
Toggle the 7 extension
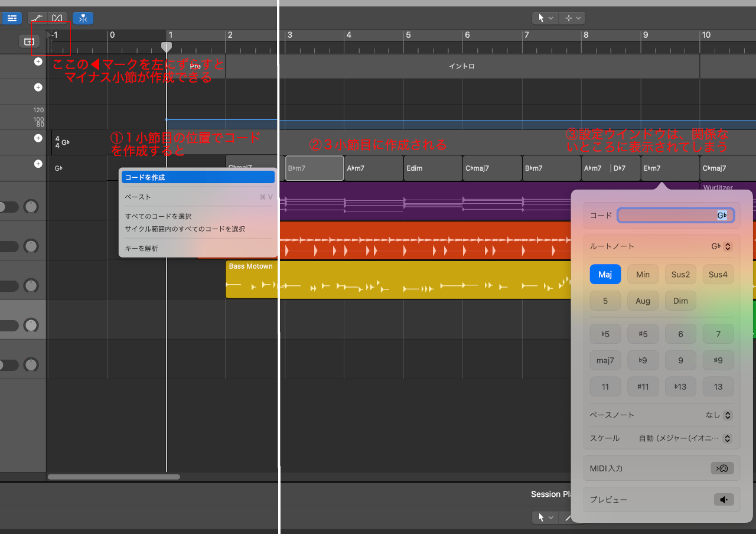[x=718, y=334]
